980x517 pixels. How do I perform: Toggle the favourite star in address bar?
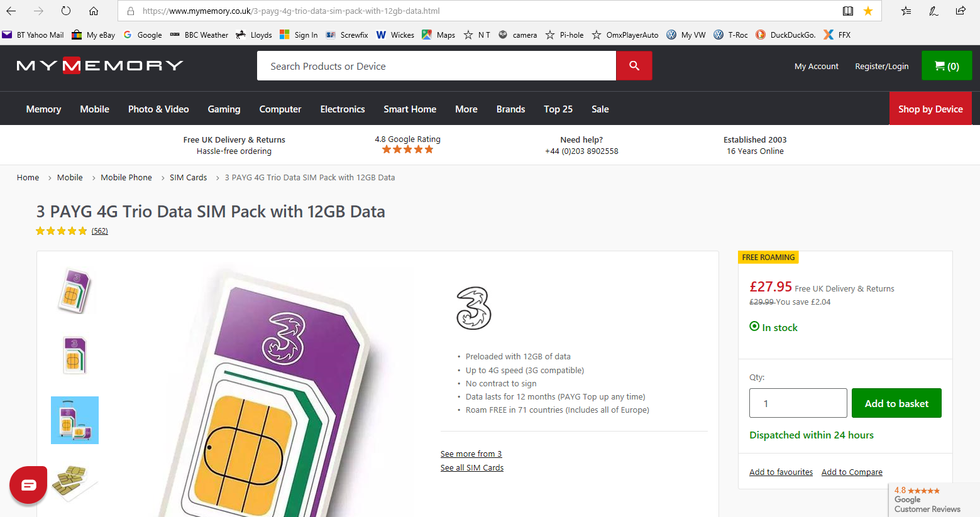tap(868, 11)
